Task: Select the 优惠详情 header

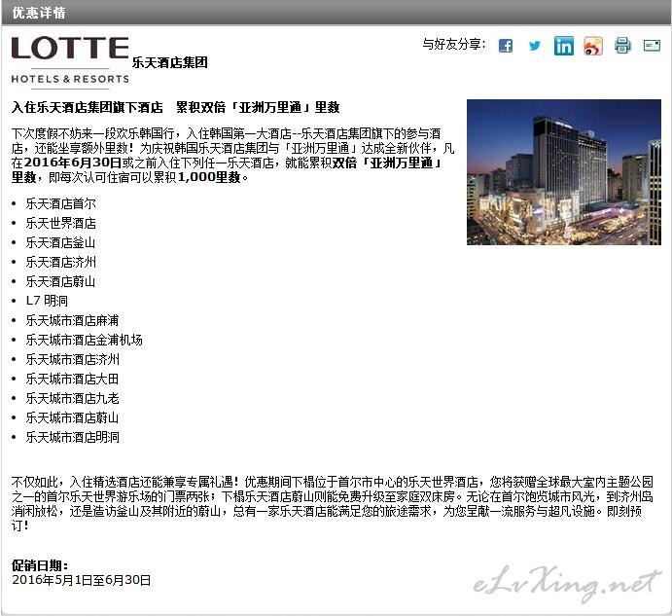Action: coord(39,13)
